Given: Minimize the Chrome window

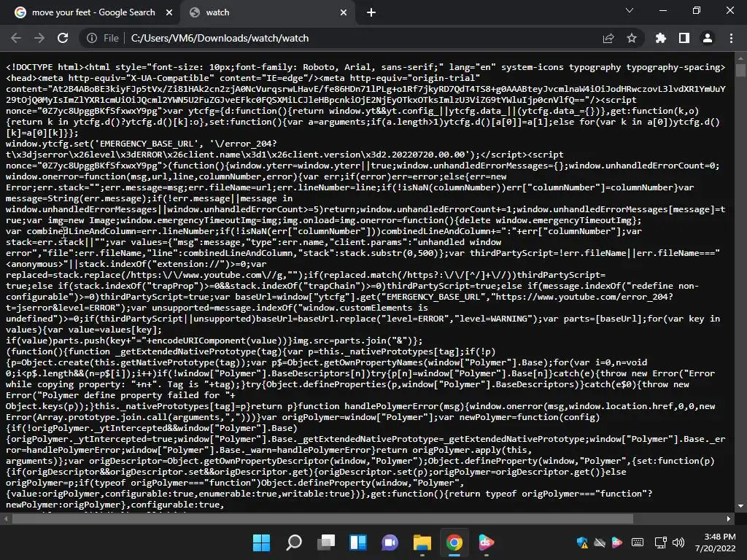Looking at the screenshot, I should point(662,10).
